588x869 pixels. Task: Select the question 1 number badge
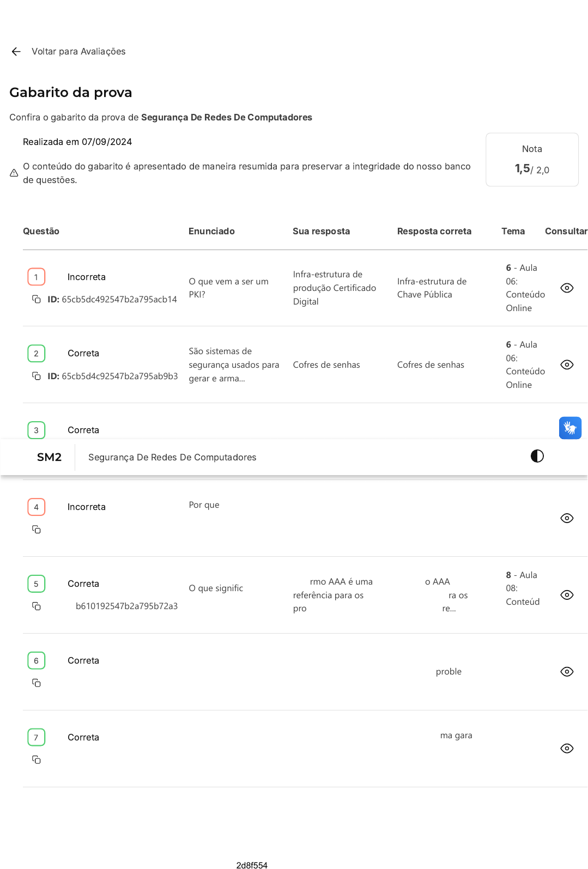coord(37,277)
